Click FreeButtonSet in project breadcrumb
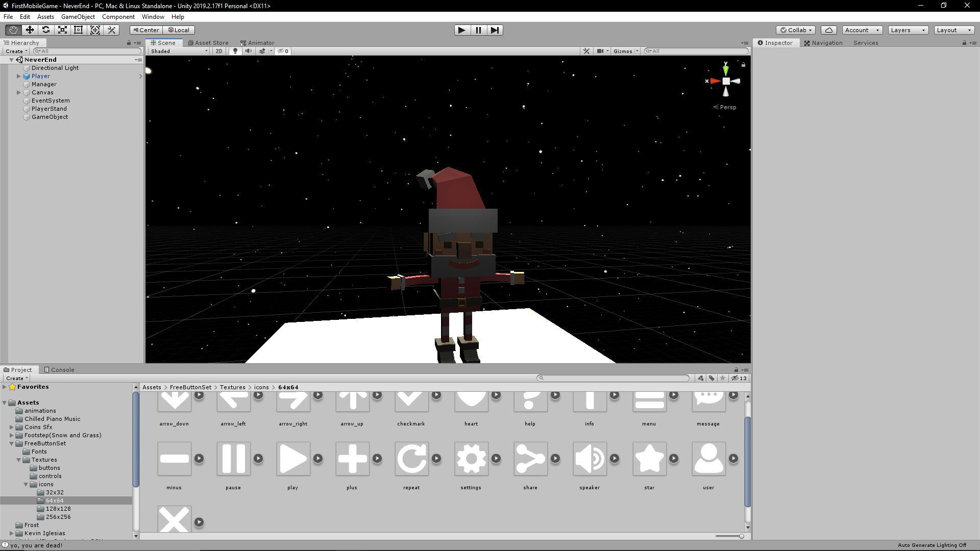980x551 pixels. (x=190, y=387)
